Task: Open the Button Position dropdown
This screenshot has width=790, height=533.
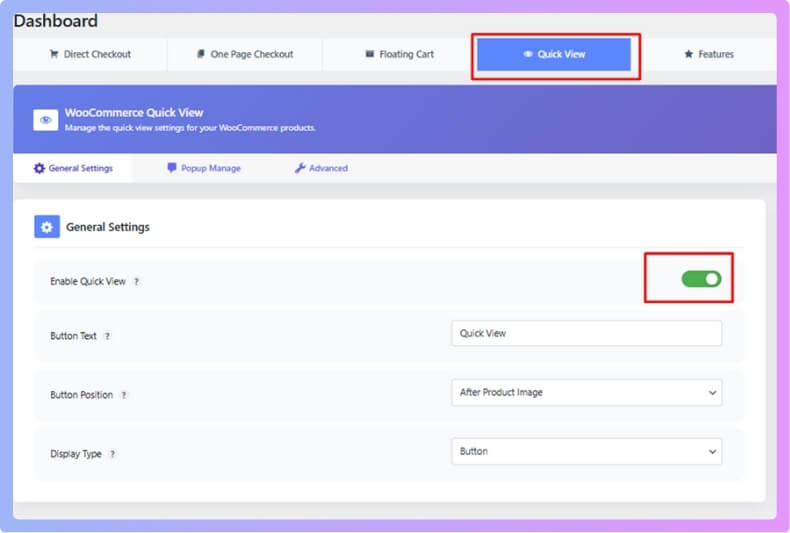Action: (586, 393)
